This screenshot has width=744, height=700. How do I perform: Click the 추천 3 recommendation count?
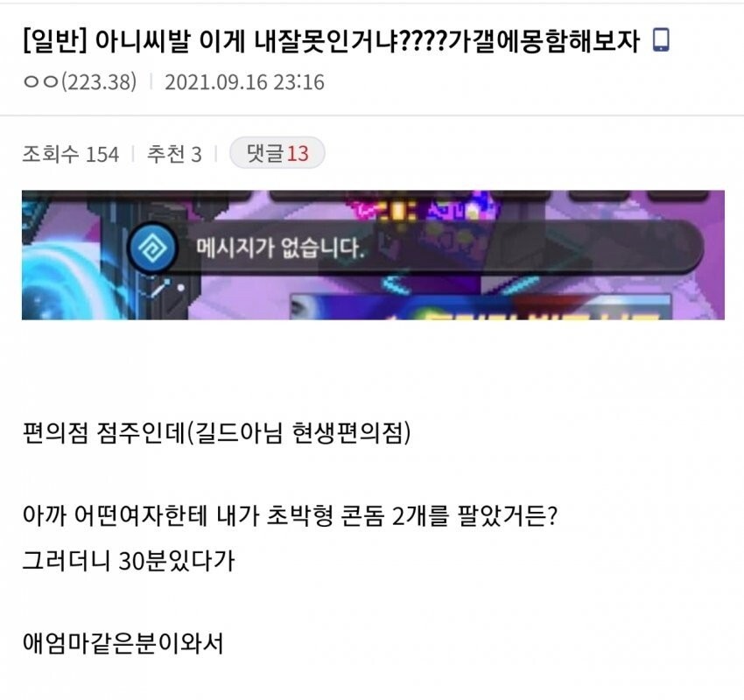pos(174,154)
